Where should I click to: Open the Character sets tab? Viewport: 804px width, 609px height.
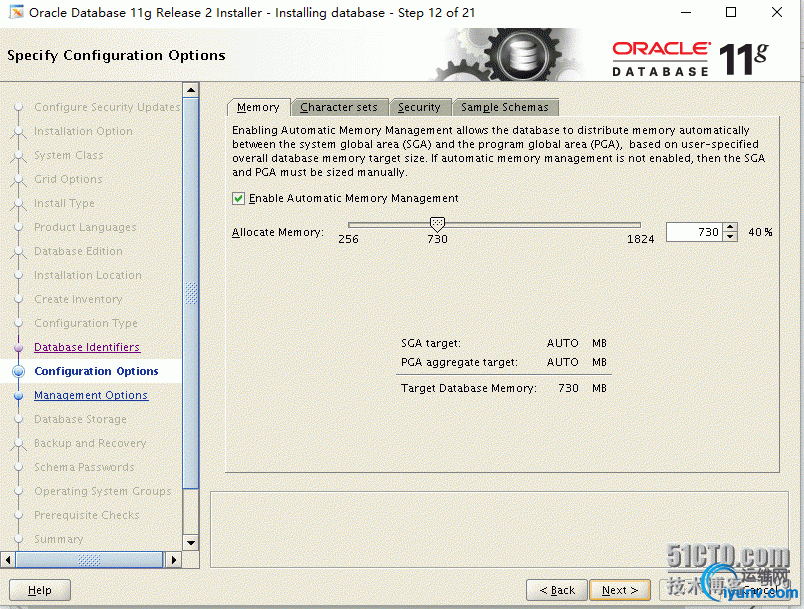click(x=339, y=107)
